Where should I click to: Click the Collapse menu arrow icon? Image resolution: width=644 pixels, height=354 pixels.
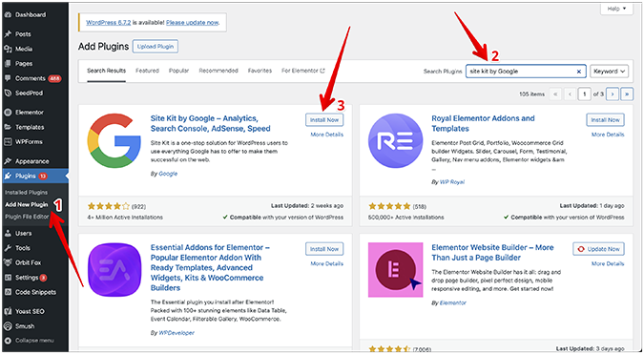tap(7, 341)
